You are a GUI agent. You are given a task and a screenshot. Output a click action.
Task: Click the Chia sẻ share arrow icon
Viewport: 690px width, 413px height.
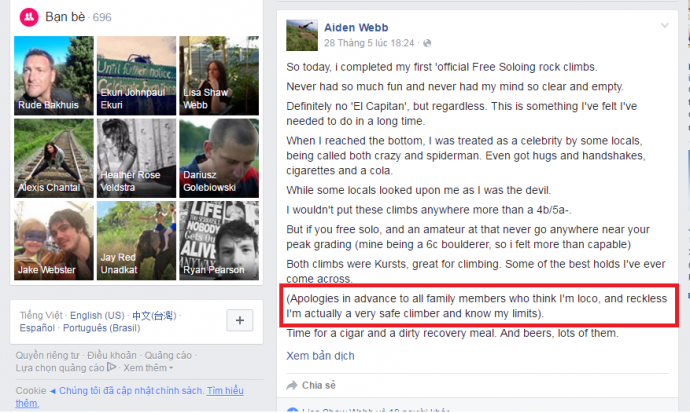tap(292, 386)
